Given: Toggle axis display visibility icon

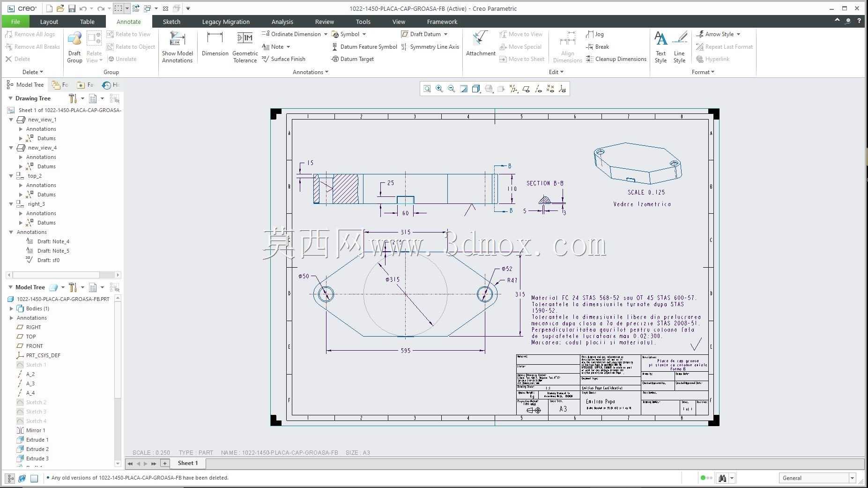Looking at the screenshot, I should (538, 89).
